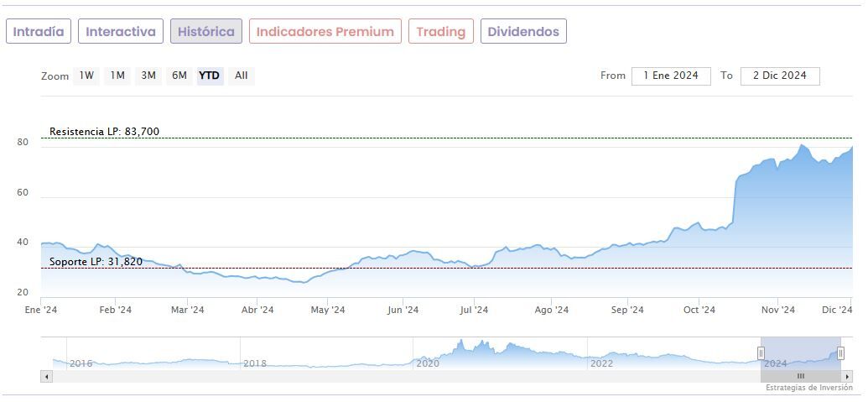View the Dividendos tab
The height and width of the screenshot is (402, 868).
tap(523, 32)
